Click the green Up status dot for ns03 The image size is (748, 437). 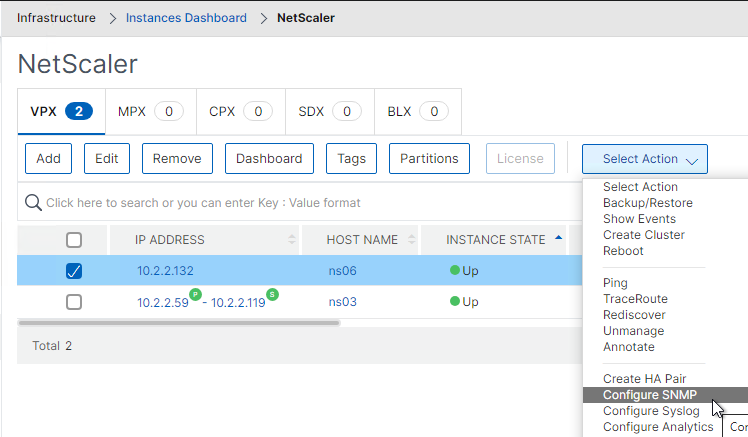coord(455,302)
